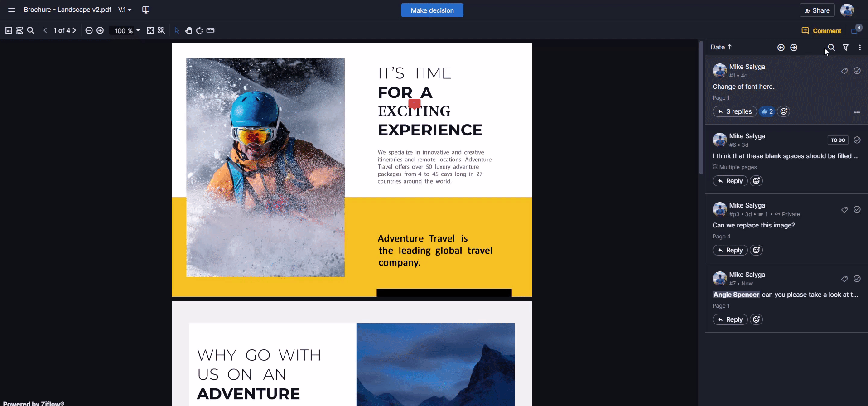Toggle the thumbs-up reaction on comment #1

pos(767,111)
